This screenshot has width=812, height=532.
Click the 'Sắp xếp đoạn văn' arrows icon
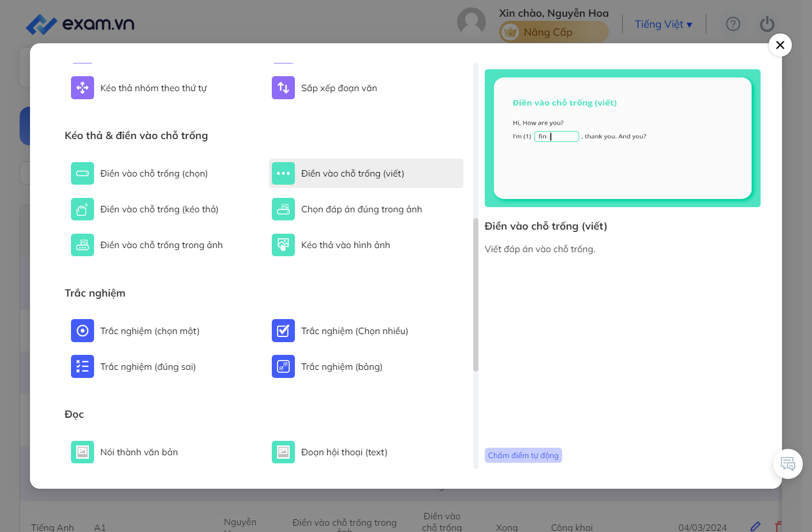(x=283, y=88)
